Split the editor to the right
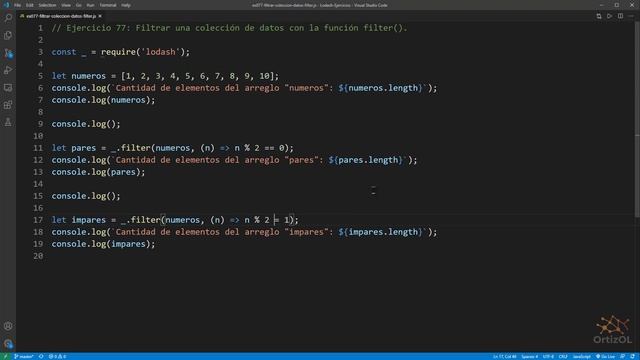This screenshot has width=640, height=360. tap(620, 16)
